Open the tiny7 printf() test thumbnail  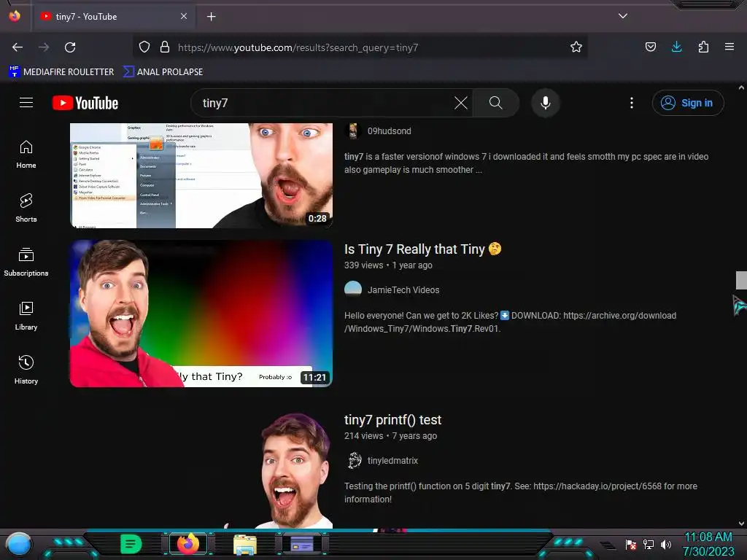tap(201, 469)
